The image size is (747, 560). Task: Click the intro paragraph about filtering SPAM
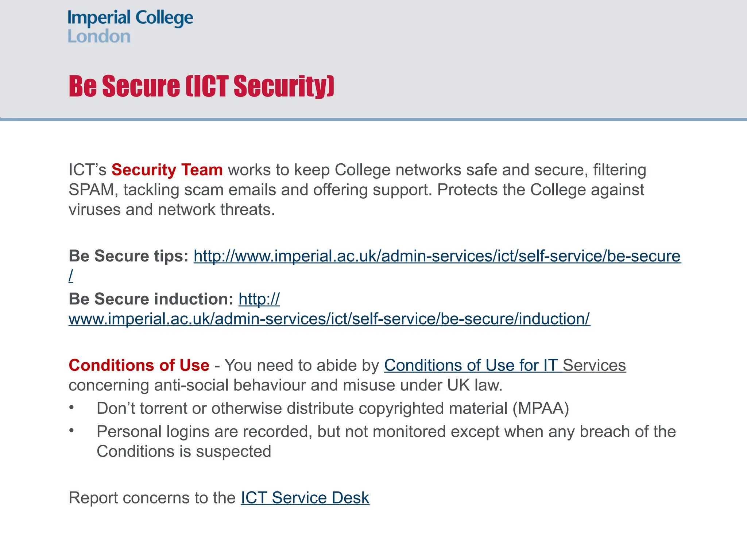(357, 190)
